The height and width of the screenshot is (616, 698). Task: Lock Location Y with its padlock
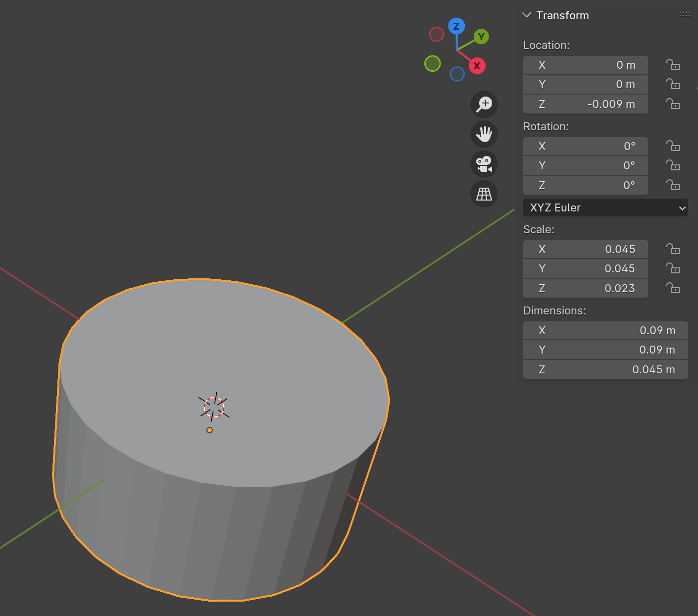[x=673, y=84]
